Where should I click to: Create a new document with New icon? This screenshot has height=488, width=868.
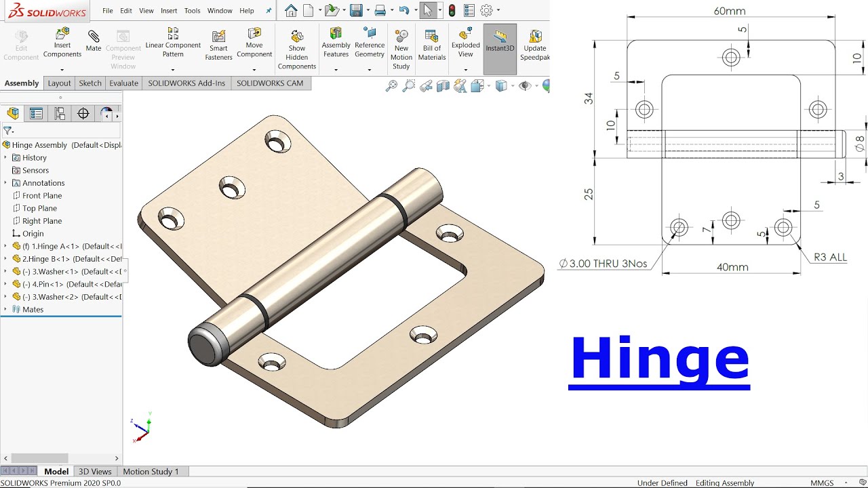309,10
